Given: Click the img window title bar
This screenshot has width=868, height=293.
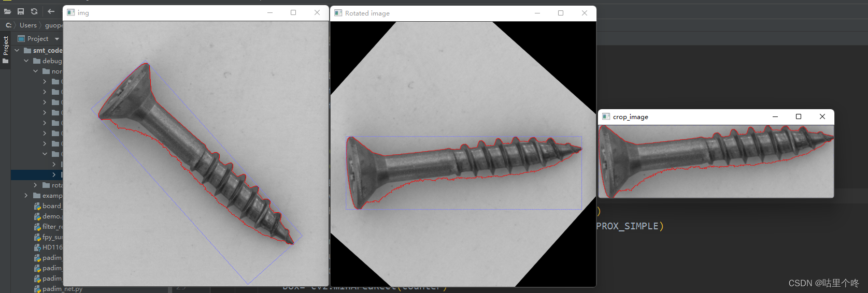Looking at the screenshot, I should [x=196, y=12].
